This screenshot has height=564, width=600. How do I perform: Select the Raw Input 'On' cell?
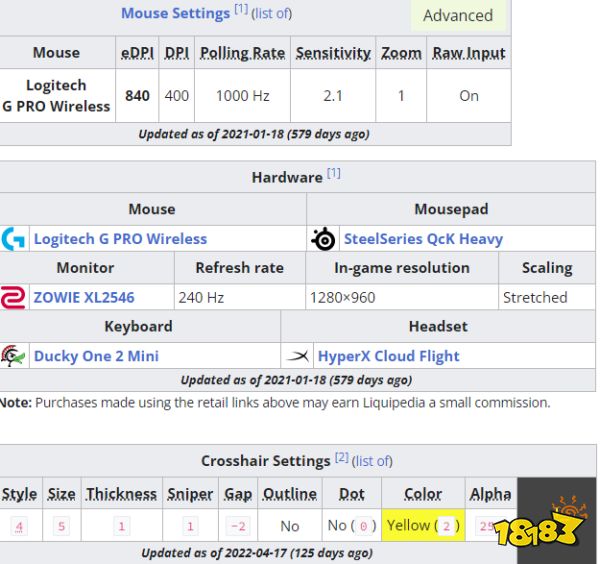point(469,96)
